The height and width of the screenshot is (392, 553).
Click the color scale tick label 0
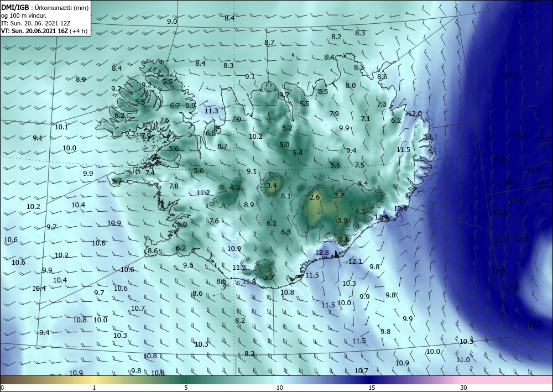tap(2, 388)
